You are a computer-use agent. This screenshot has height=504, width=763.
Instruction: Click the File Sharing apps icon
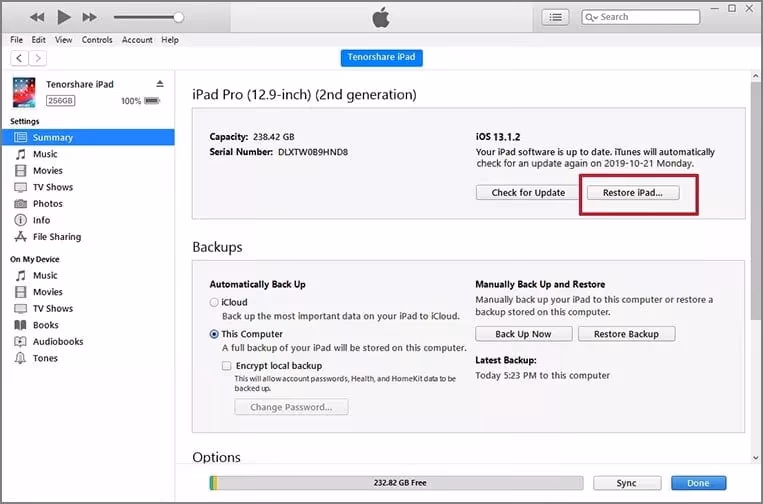(x=20, y=237)
